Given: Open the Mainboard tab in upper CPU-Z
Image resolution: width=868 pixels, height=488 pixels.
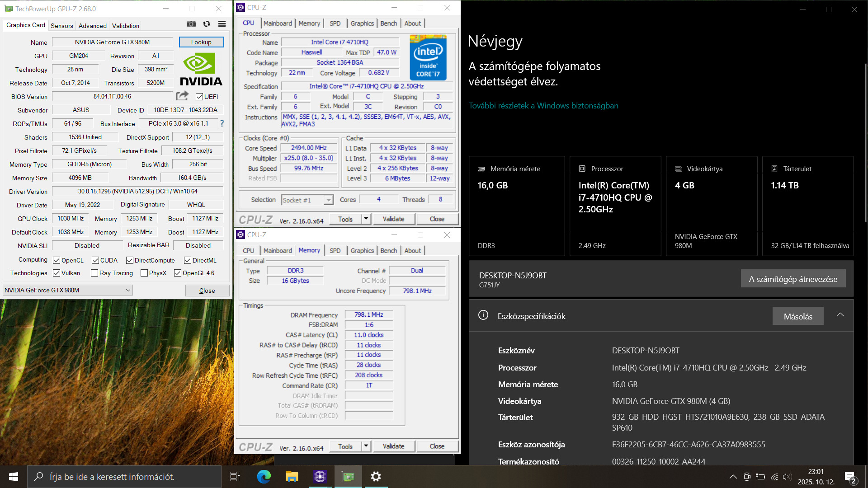Looking at the screenshot, I should tap(278, 23).
